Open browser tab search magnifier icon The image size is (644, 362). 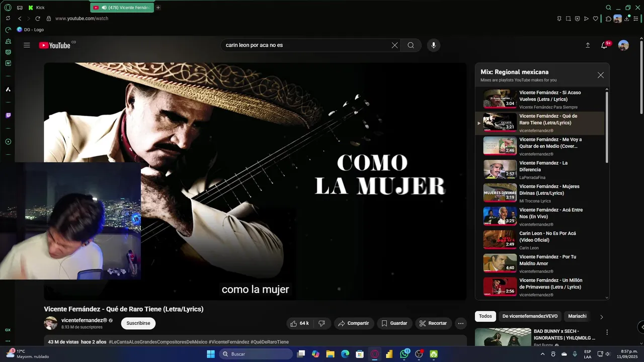coord(608,8)
